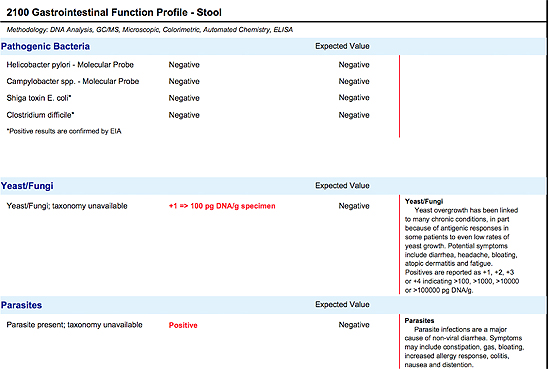Click the Parasites expected value 'Negative'
Image resolution: width=550 pixels, height=369 pixels.
click(x=354, y=325)
